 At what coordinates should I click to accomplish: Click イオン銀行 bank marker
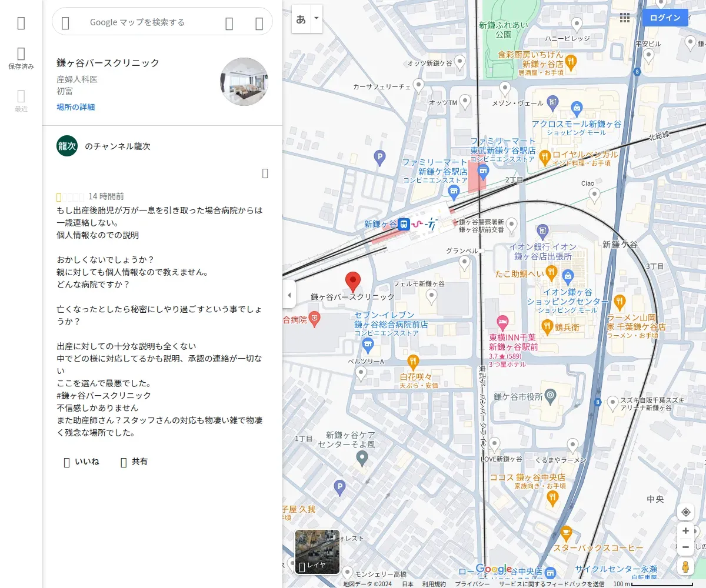(x=543, y=230)
